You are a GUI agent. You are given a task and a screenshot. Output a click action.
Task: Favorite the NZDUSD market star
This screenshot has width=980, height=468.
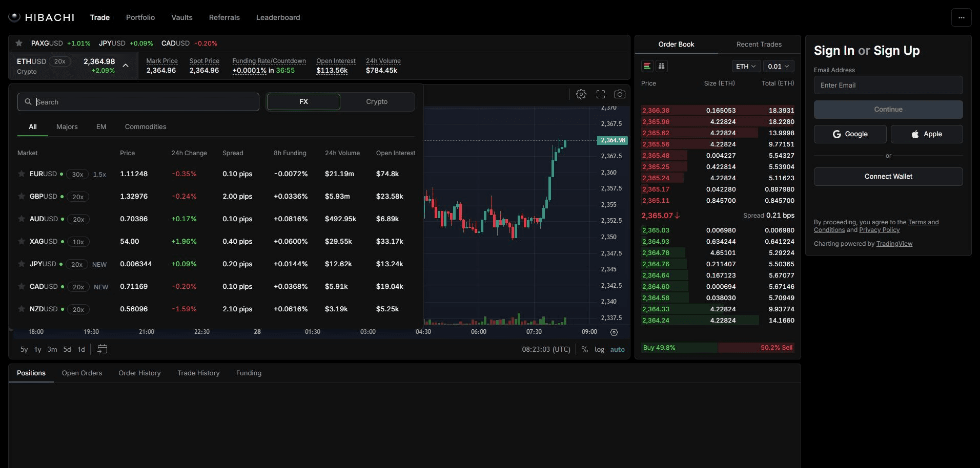coord(22,309)
